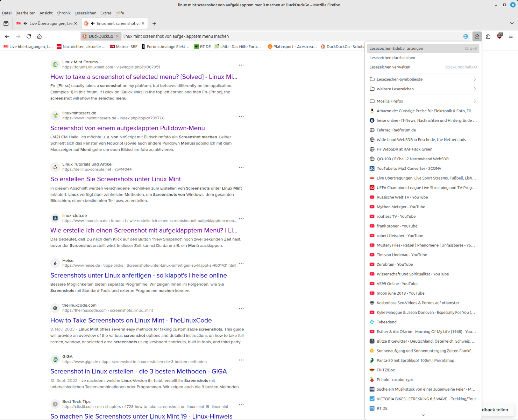Viewport: 518px width, 420px height.
Task: Open "How to take a screenshot of selected menu?" result
Action: tap(144, 77)
